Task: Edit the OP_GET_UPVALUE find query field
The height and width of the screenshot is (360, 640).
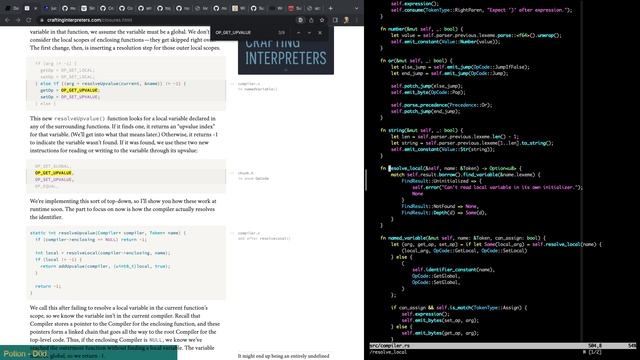Action: coord(245,33)
